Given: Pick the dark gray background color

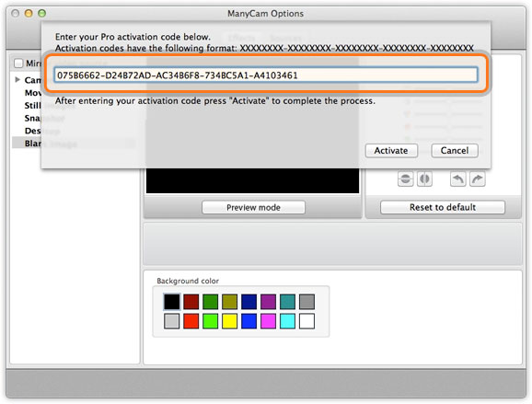Looking at the screenshot, I should click(x=307, y=302).
